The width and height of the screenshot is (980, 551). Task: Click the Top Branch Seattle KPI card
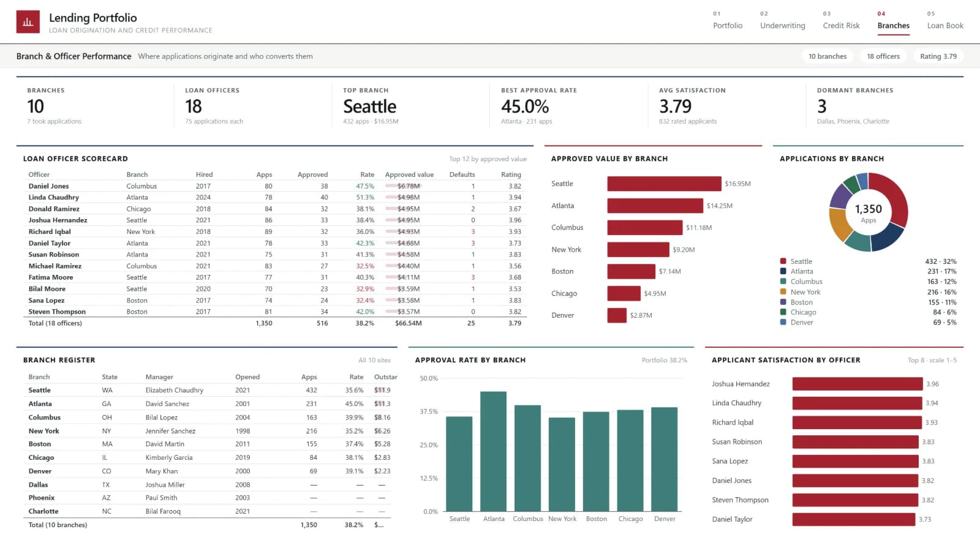(x=410, y=106)
